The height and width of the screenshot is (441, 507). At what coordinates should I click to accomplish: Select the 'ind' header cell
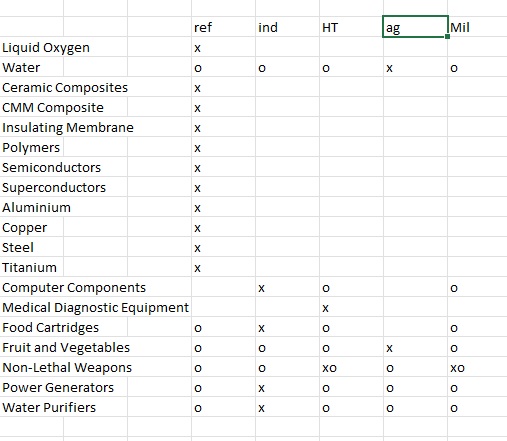pyautogui.click(x=287, y=27)
